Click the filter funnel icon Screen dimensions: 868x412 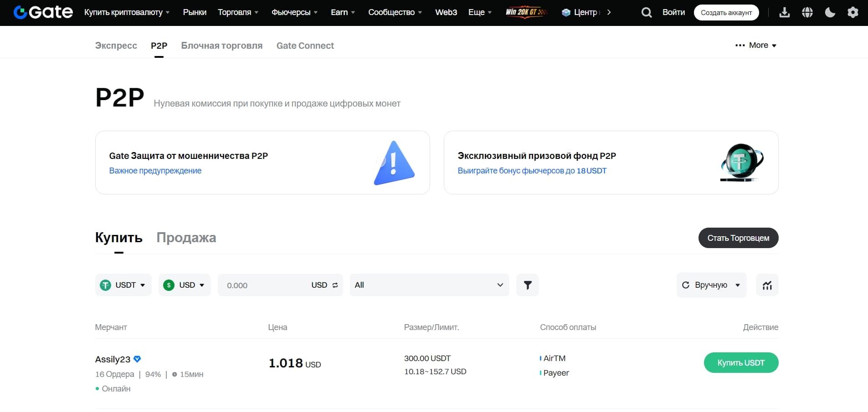pos(528,285)
